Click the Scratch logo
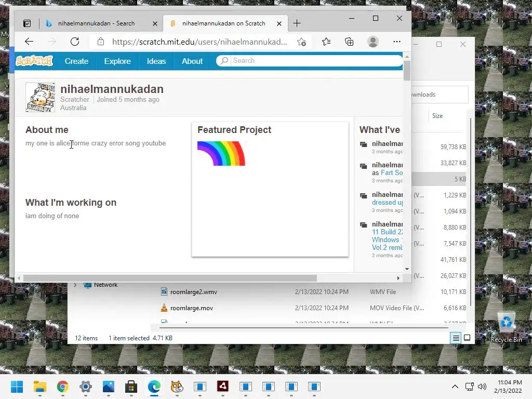 35,61
